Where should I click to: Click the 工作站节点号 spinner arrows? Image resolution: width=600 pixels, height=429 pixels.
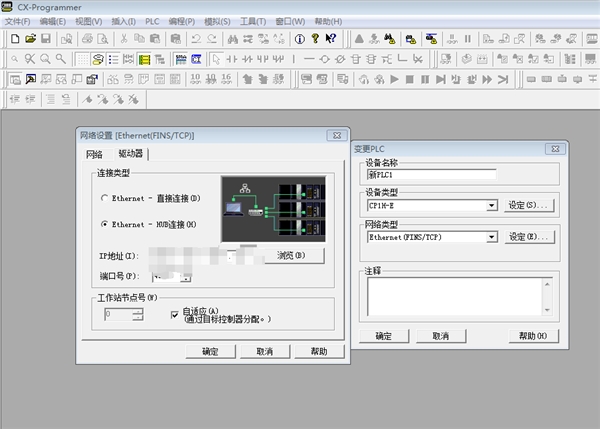[138, 314]
